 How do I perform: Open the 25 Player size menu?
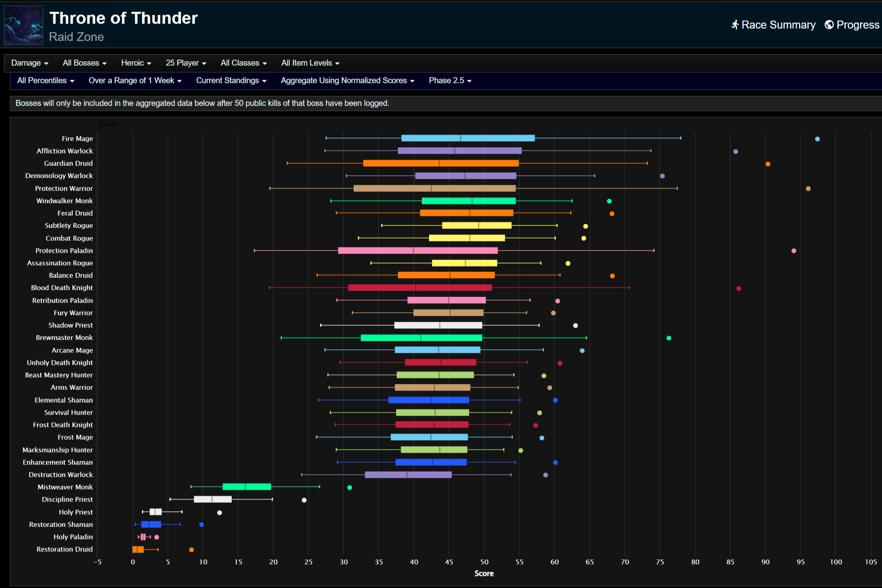[186, 63]
